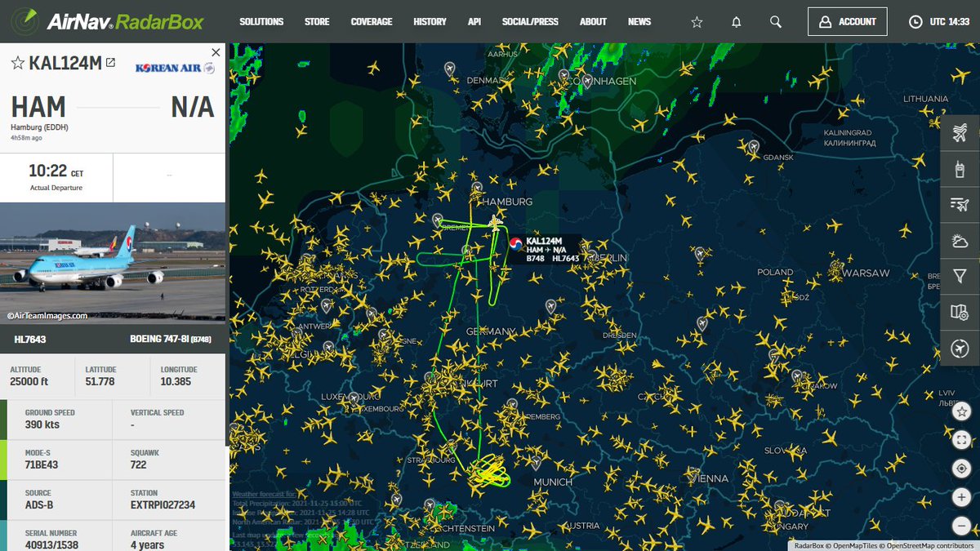Click the N/A destination code
The height and width of the screenshot is (551, 980).
tap(193, 107)
